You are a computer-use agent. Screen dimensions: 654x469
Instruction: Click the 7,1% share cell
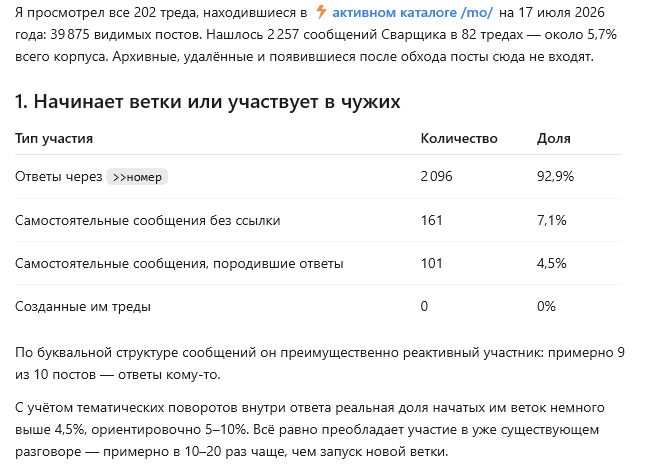(x=551, y=220)
